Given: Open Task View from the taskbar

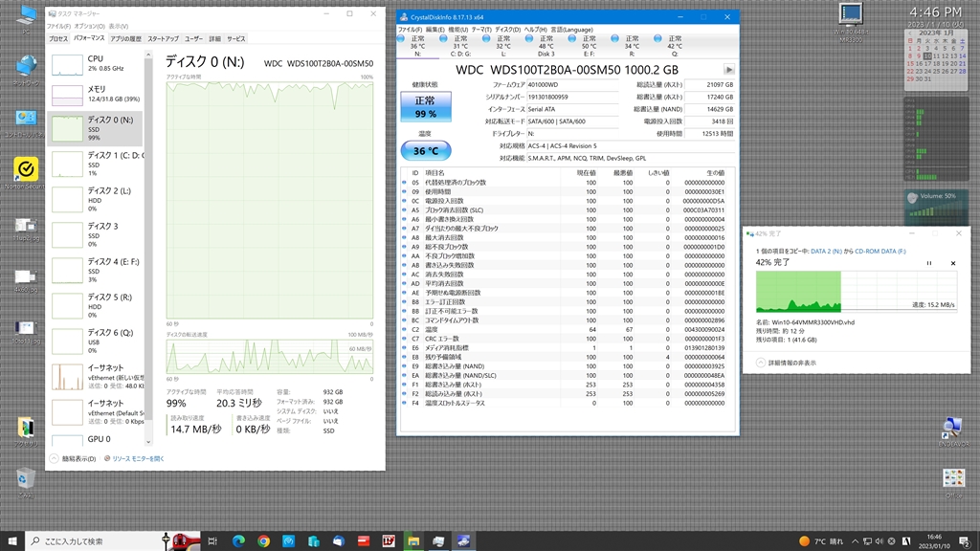Looking at the screenshot, I should [212, 541].
